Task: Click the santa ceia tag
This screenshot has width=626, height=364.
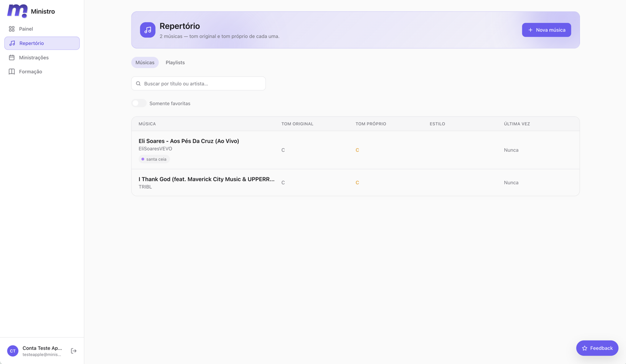Action: pos(154,159)
